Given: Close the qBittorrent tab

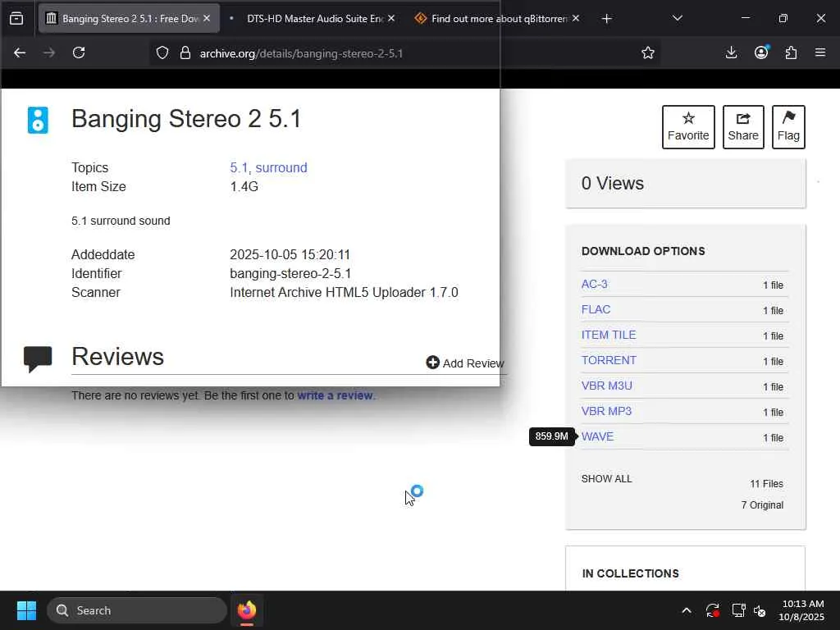Looking at the screenshot, I should click(x=576, y=18).
